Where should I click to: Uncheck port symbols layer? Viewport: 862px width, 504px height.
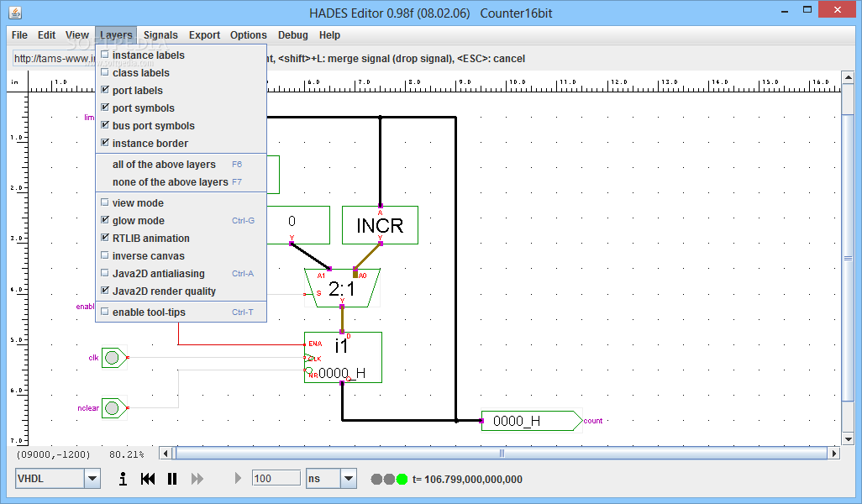pos(181,108)
